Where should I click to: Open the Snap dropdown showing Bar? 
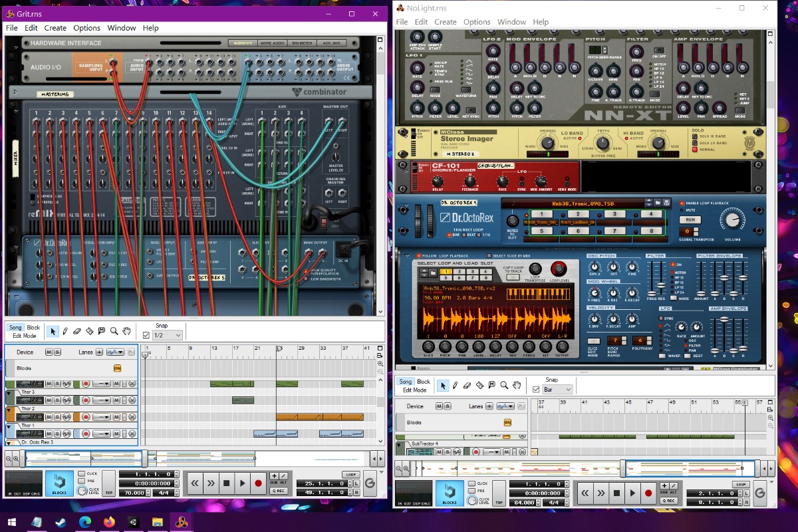click(557, 389)
